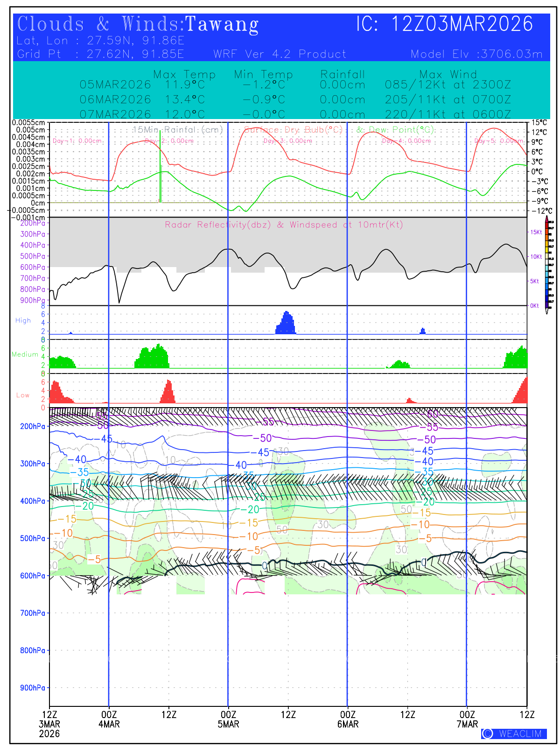Click the Radar Reflectivity(dbz) & Windspeed heading

[284, 225]
